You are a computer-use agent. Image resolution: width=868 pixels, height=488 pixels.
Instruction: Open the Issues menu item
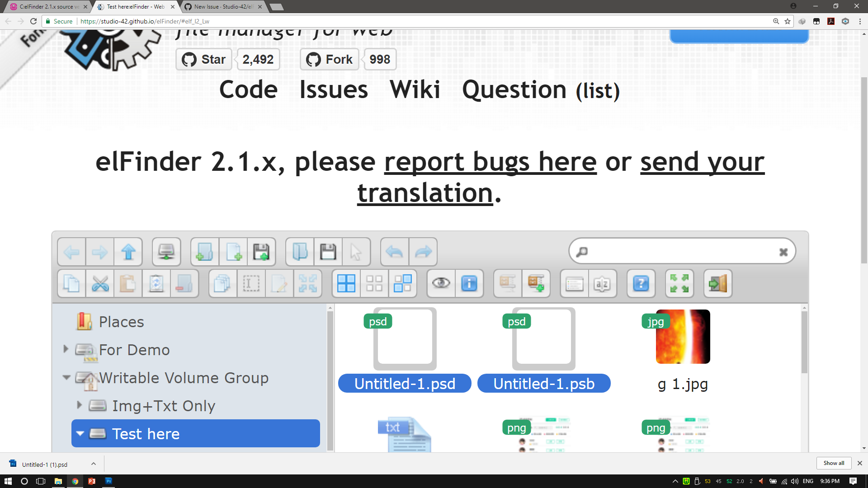333,89
